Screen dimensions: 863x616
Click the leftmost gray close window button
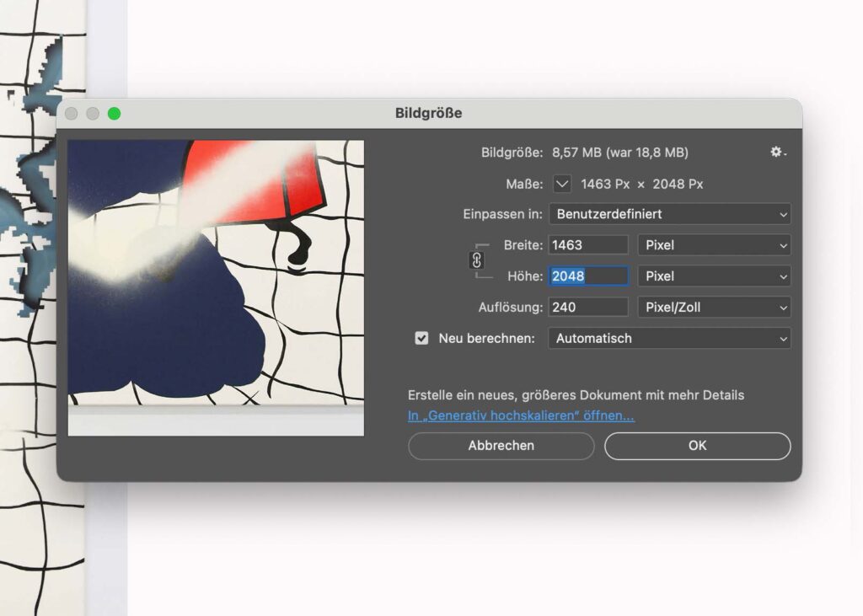point(72,114)
